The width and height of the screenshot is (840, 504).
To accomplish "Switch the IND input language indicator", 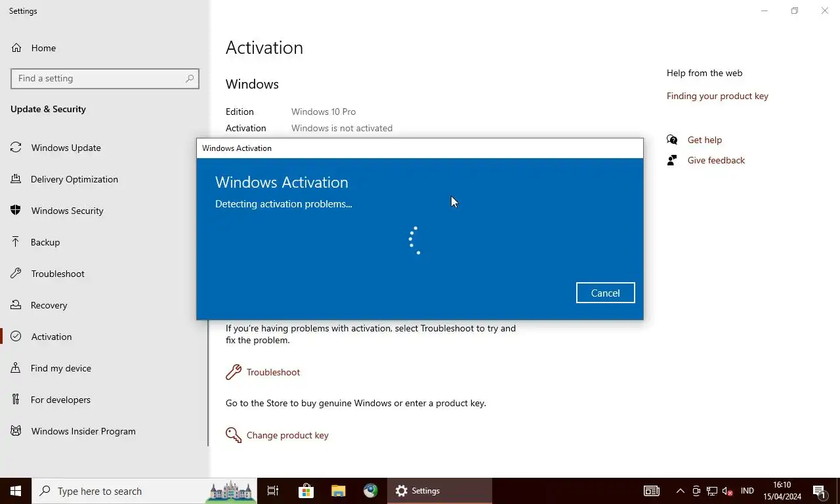I will (x=747, y=491).
